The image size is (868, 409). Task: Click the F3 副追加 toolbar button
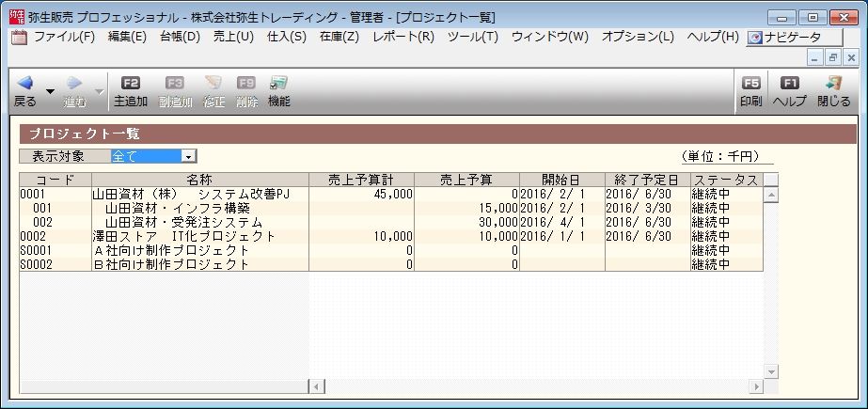pos(175,92)
